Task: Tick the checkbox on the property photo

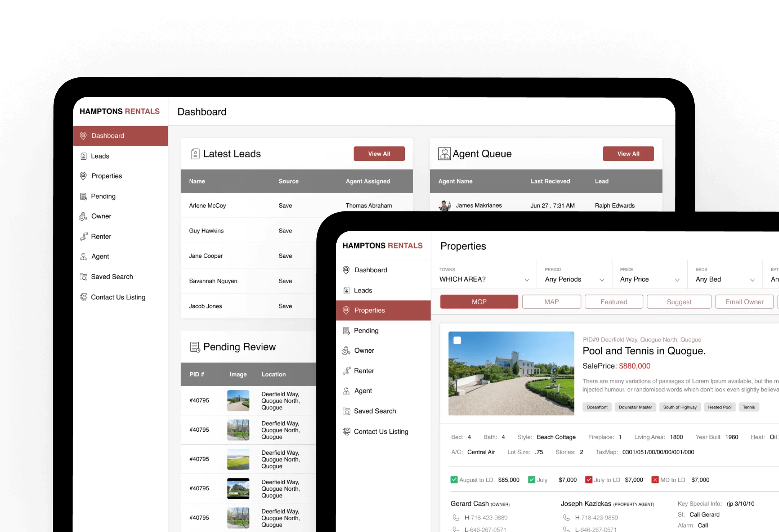Action: 457,340
